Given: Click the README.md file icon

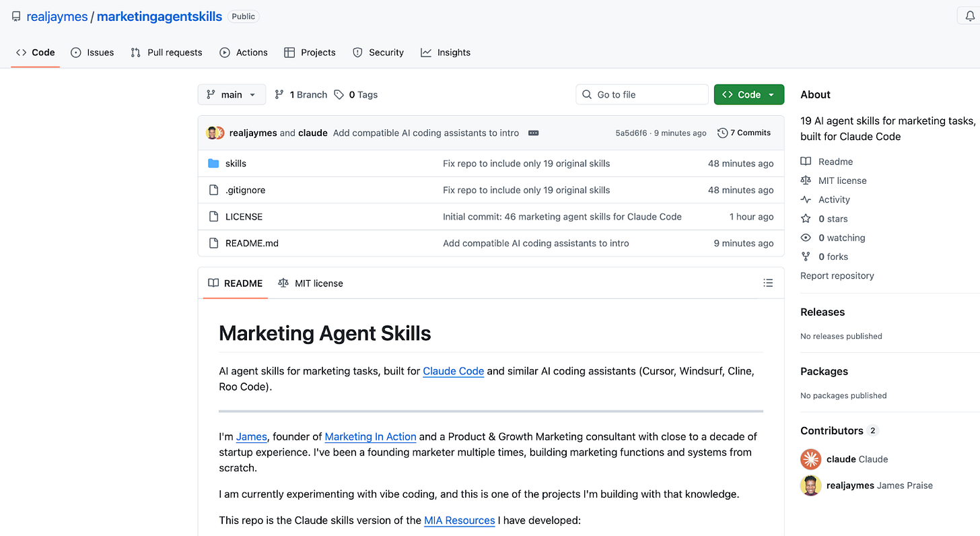Looking at the screenshot, I should (x=213, y=243).
